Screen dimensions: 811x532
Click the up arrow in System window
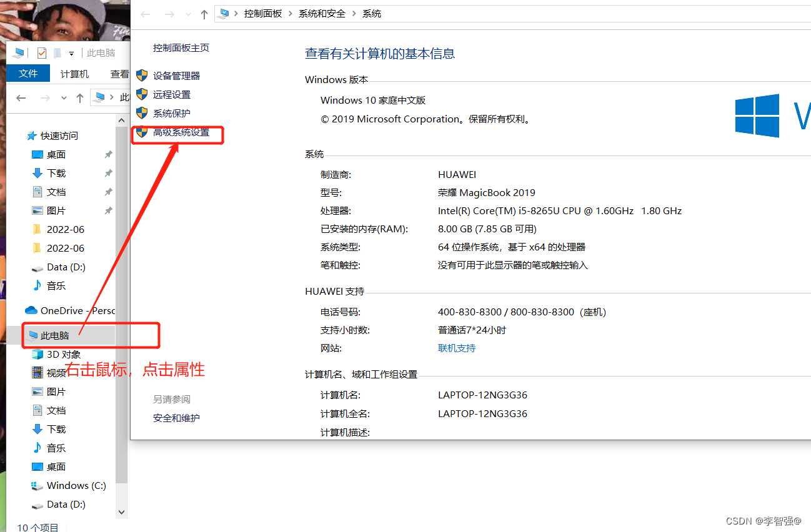click(204, 14)
